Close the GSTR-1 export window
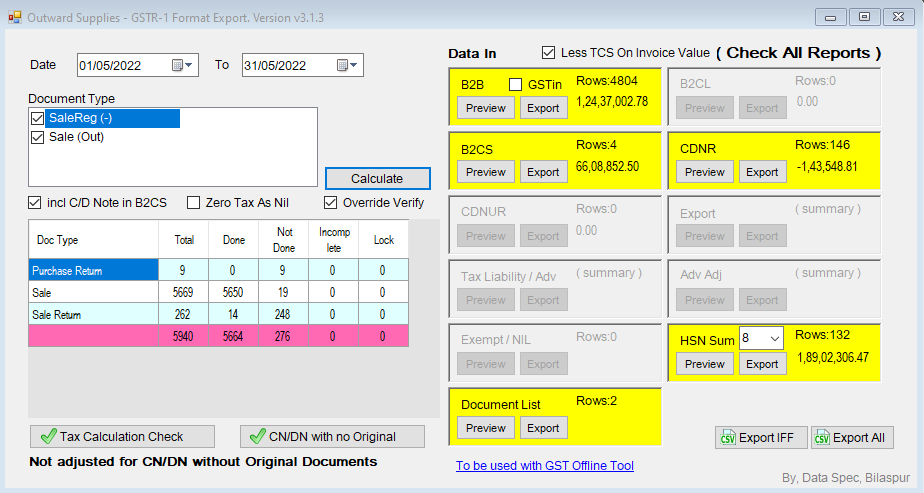Viewport: 924px width, 493px height. pos(899,17)
